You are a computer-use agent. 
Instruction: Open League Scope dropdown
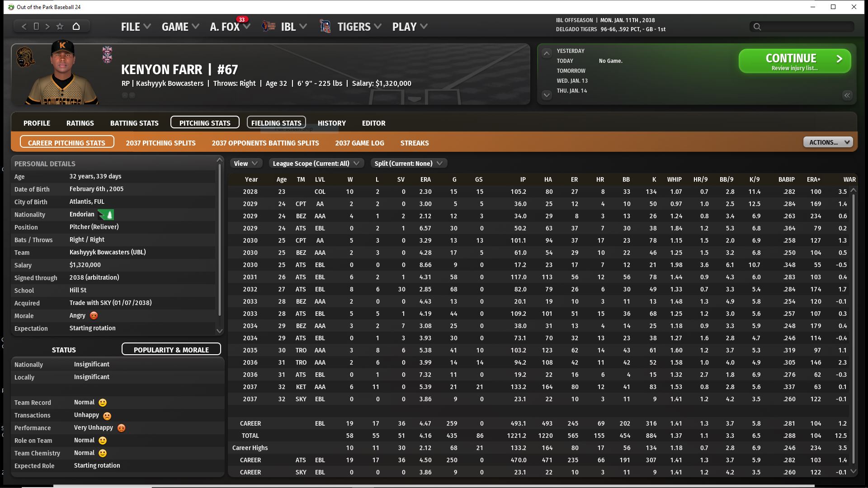click(316, 164)
